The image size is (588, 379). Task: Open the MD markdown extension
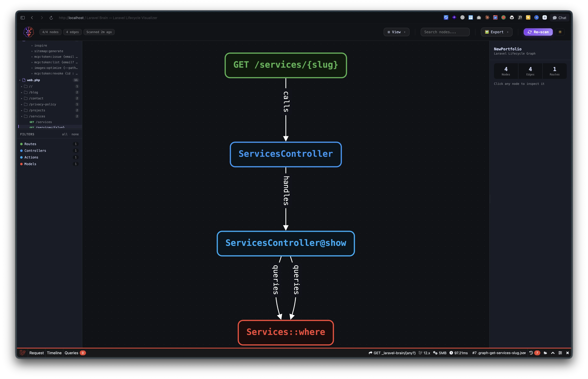click(471, 17)
